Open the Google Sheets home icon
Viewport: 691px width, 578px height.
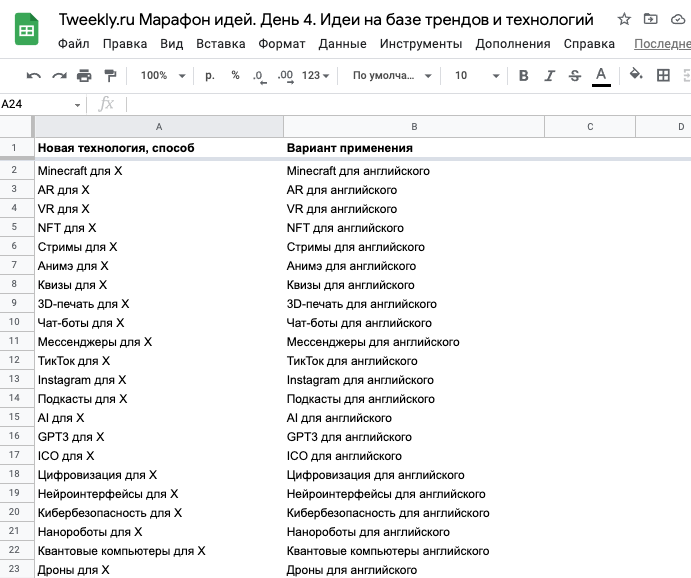tap(26, 29)
